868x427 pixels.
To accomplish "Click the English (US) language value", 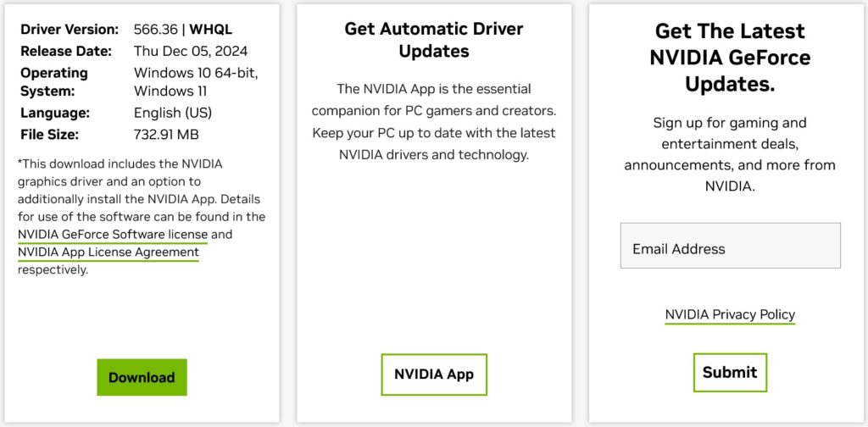I will click(173, 113).
